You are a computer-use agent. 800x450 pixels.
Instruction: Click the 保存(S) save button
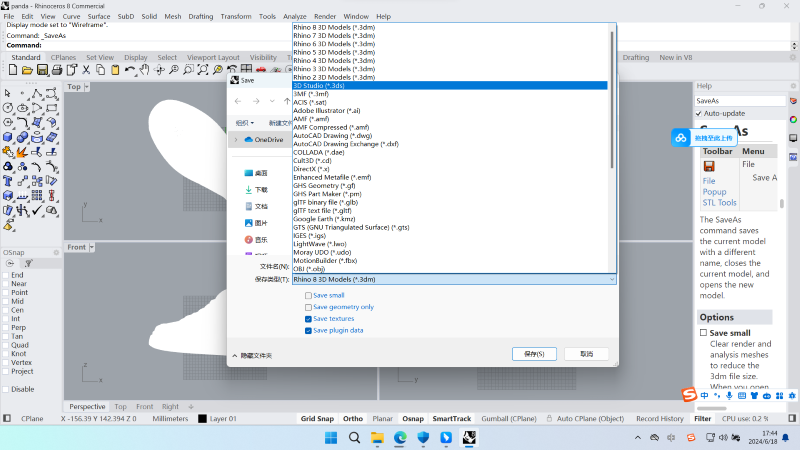[x=534, y=354]
